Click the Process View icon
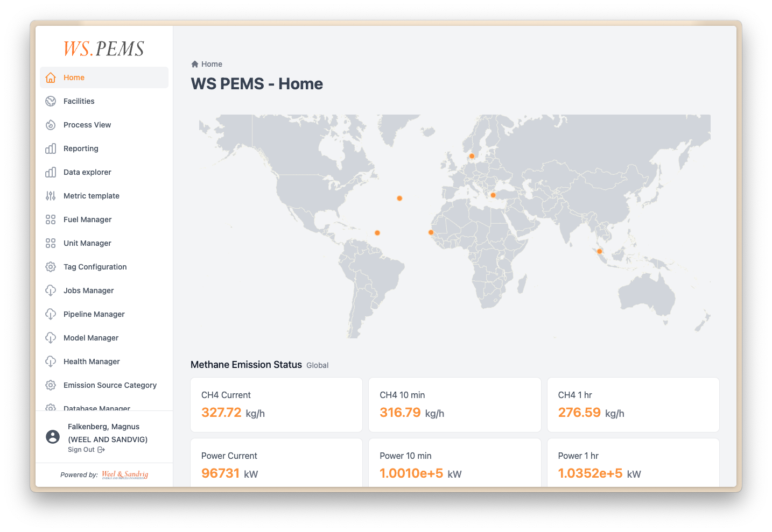This screenshot has width=772, height=532. (x=51, y=125)
